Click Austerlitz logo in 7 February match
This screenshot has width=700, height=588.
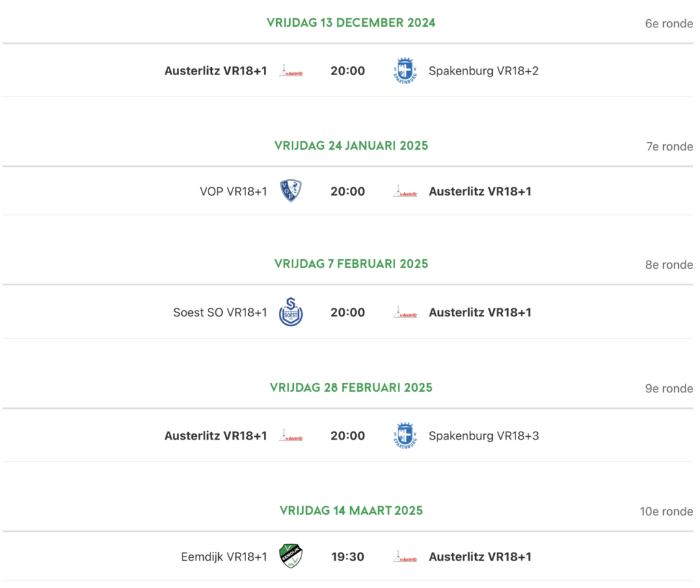[405, 312]
